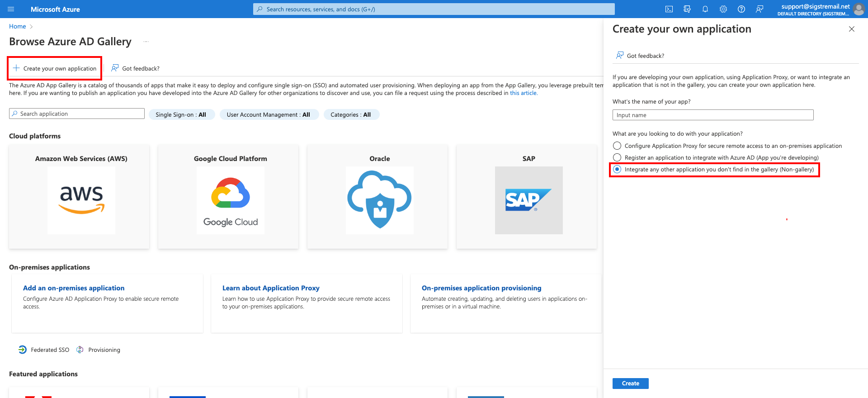This screenshot has width=868, height=398.
Task: Click the Featured applications heading
Action: point(43,374)
